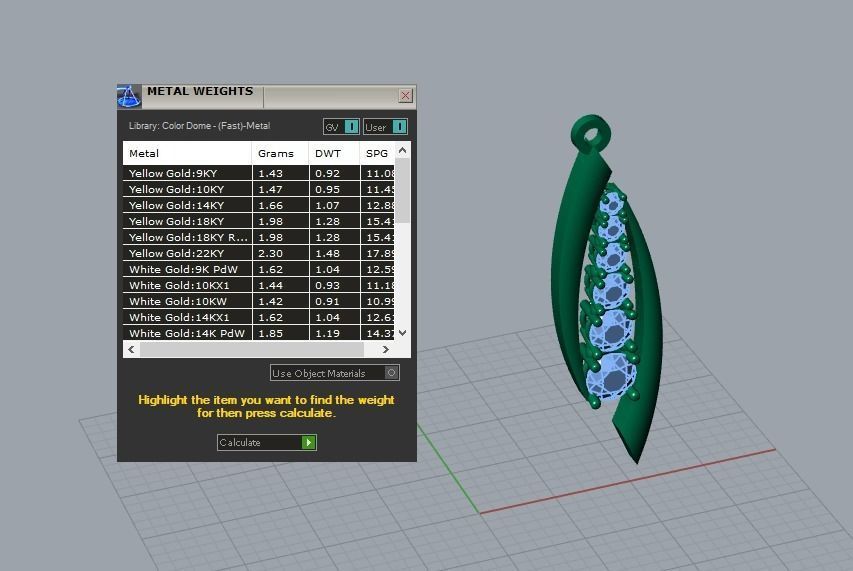The width and height of the screenshot is (853, 571).
Task: Select the White Gold:10KW row
Action: click(x=258, y=301)
